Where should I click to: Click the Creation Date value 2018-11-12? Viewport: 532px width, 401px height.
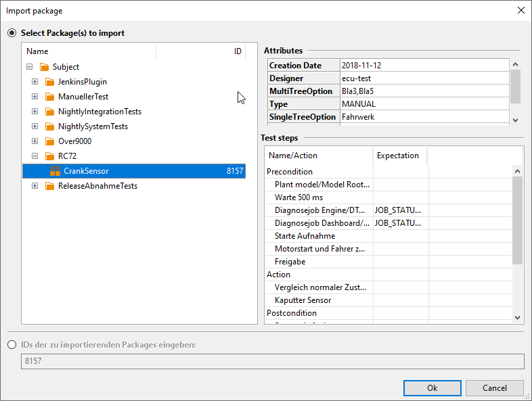[361, 66]
